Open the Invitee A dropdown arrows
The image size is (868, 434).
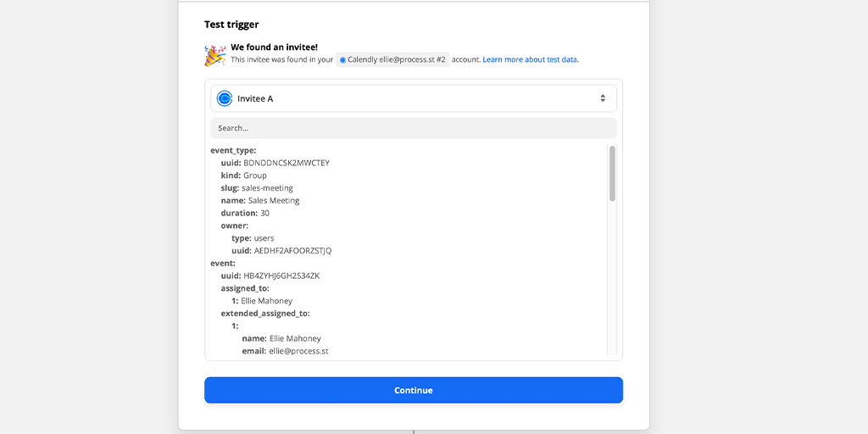coord(603,98)
